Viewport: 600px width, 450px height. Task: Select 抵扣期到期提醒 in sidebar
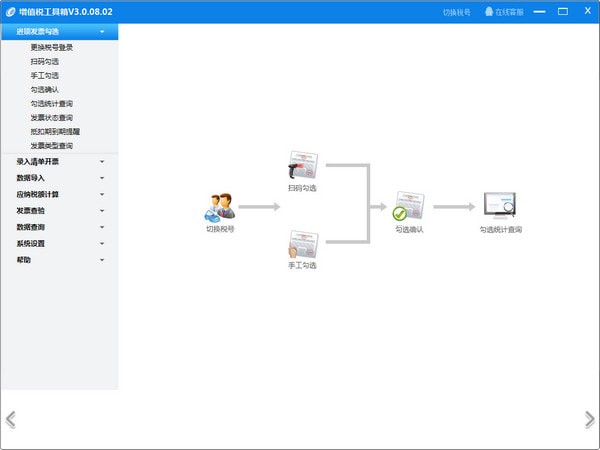[55, 132]
